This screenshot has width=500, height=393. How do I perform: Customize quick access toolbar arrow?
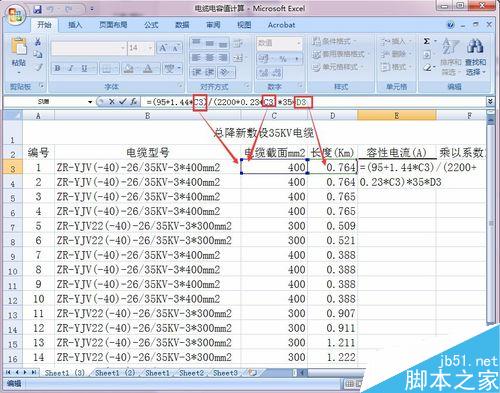[91, 9]
